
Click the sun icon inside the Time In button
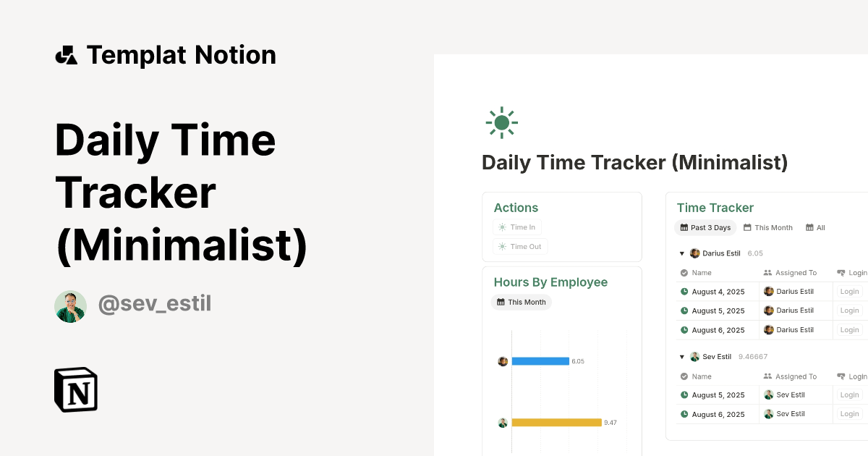tap(502, 227)
